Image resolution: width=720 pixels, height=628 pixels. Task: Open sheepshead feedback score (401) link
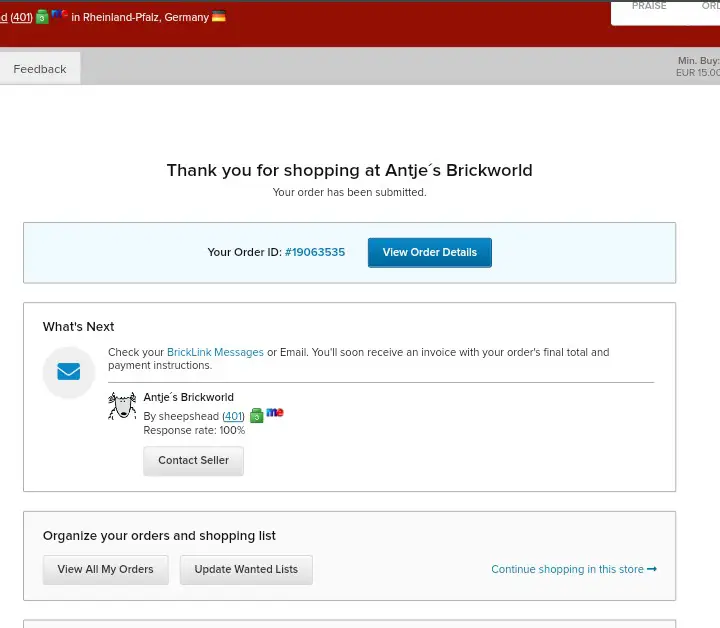click(233, 416)
